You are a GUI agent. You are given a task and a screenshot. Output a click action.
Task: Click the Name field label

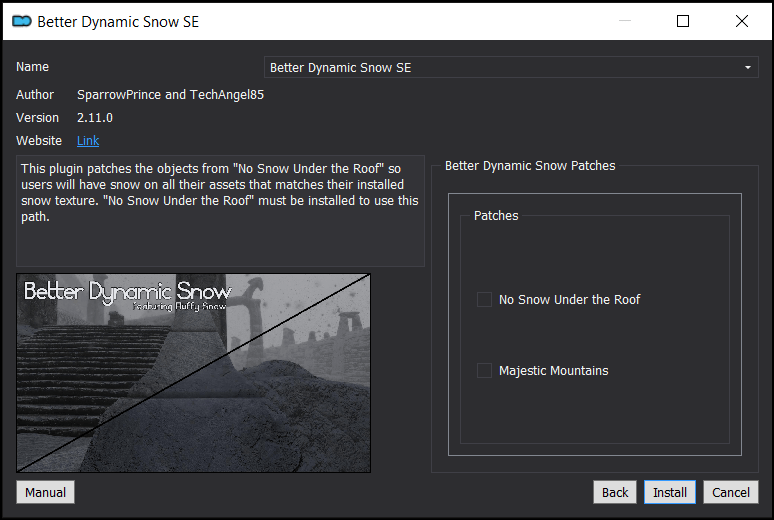coord(33,67)
